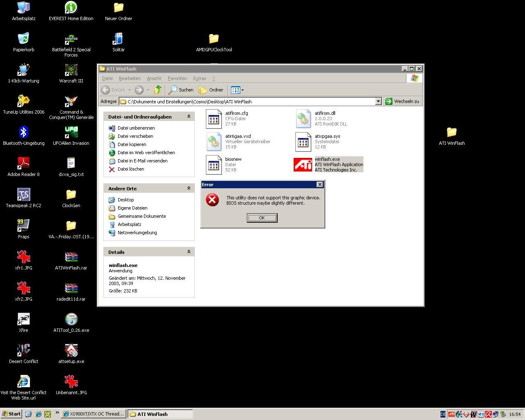Select the TuneUp Utilities 2006 icon

[24, 101]
